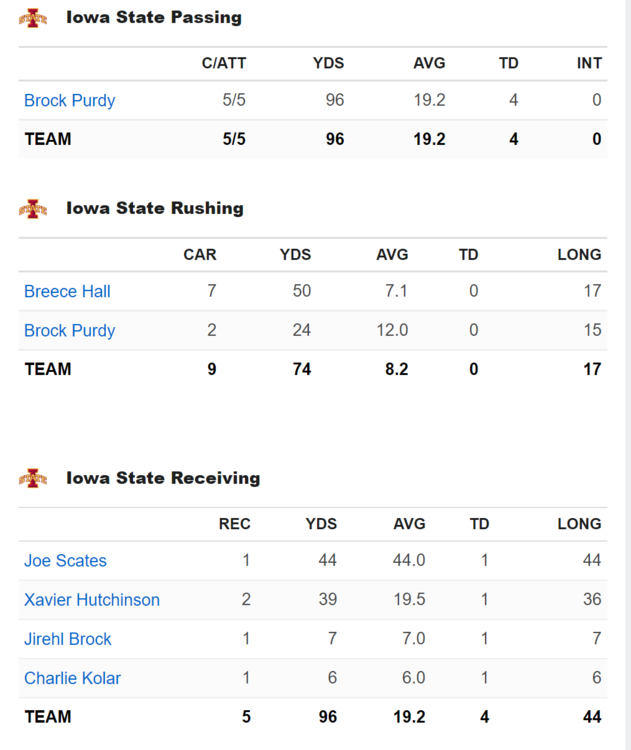Click the TEAM row in Receiving table
The height and width of the screenshot is (750, 631).
coord(48,717)
